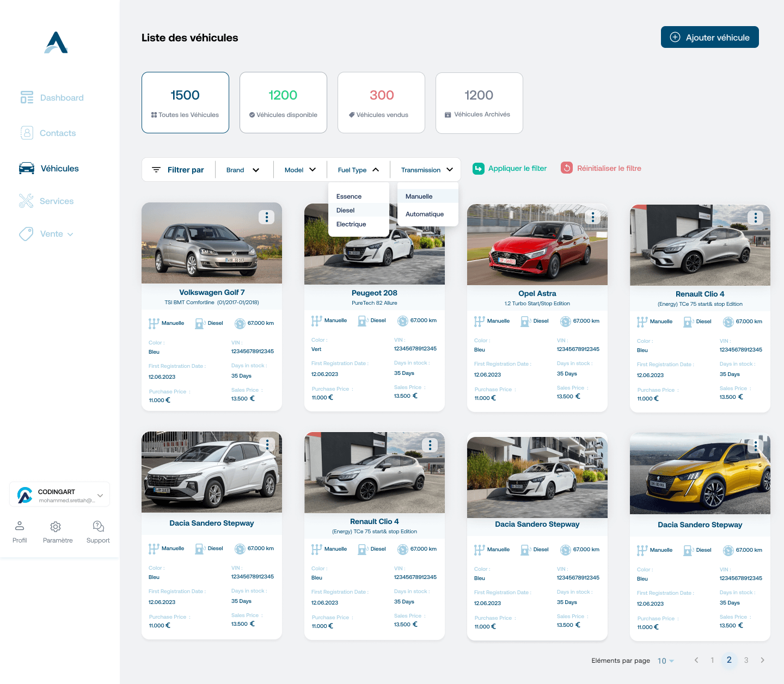Click the Opel Astra title
784x684 pixels.
click(537, 293)
